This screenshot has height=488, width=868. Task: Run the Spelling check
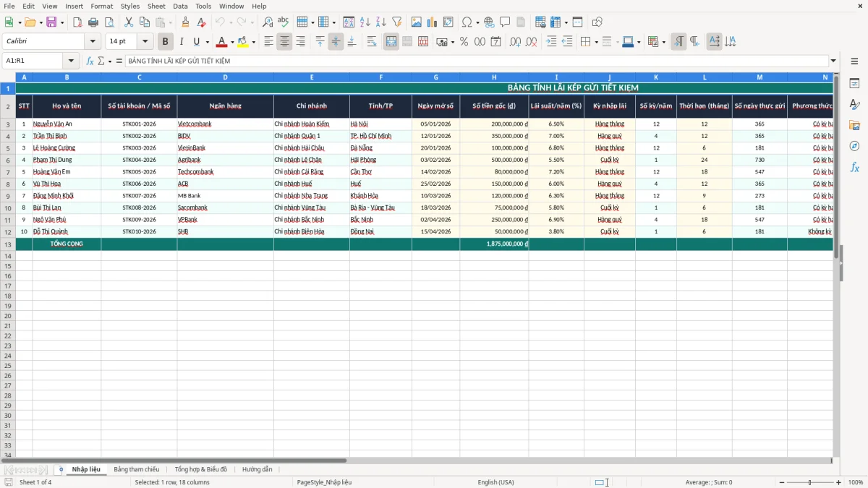(x=284, y=22)
